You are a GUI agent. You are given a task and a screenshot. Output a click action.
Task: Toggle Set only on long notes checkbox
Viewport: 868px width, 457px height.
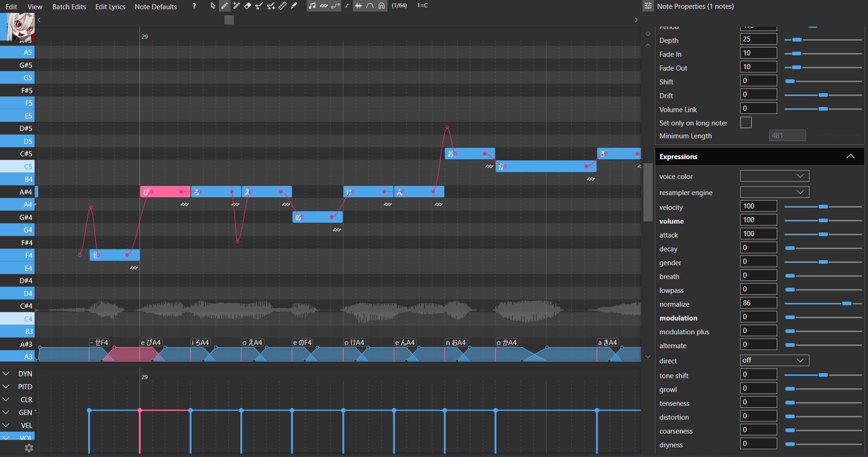[746, 122]
